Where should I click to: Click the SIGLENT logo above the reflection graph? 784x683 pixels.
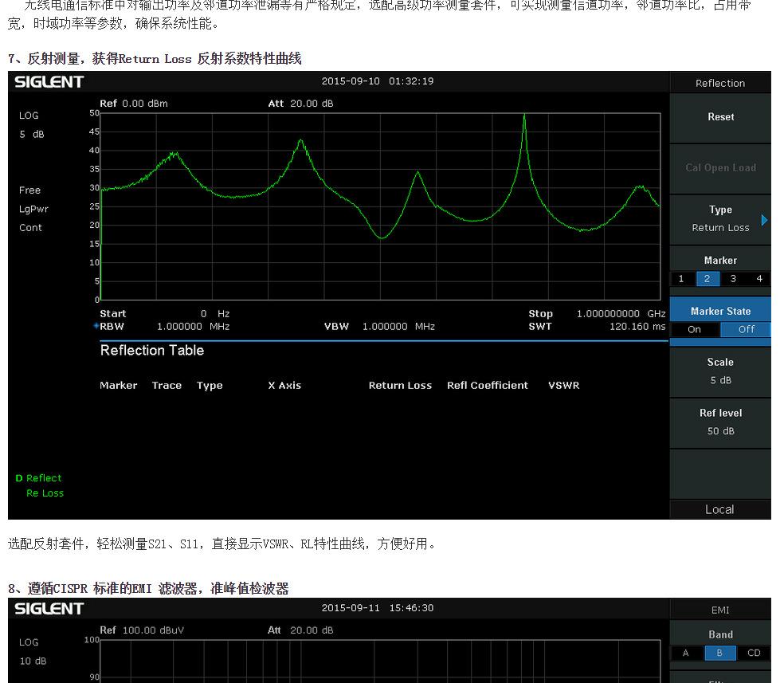[49, 81]
